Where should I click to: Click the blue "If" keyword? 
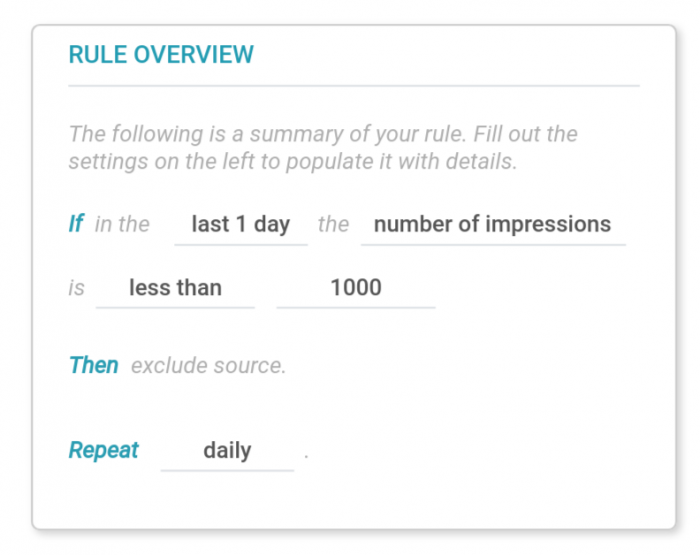click(76, 224)
